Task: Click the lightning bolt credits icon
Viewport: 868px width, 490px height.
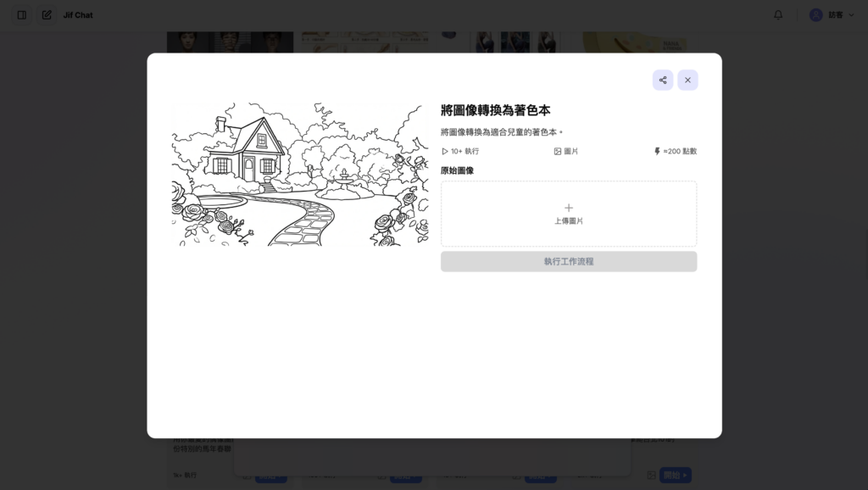Action: tap(657, 151)
